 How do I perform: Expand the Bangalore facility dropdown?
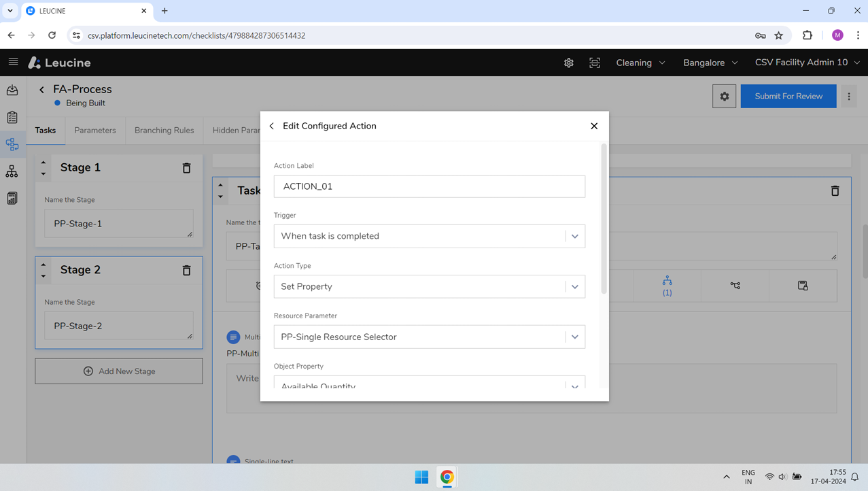[710, 63]
